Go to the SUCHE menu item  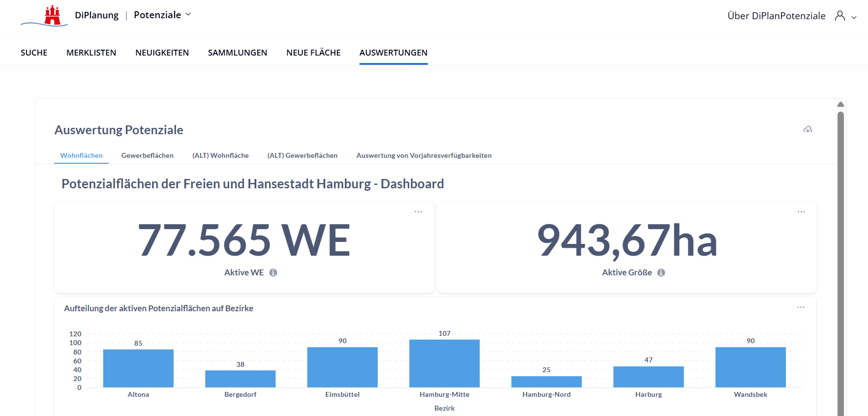click(x=34, y=53)
